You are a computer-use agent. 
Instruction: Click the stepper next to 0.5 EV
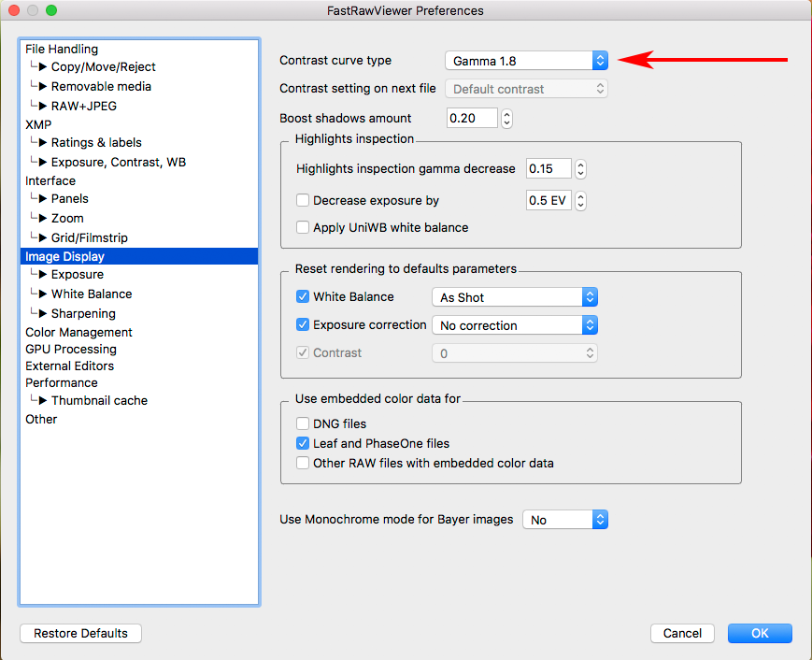click(580, 200)
